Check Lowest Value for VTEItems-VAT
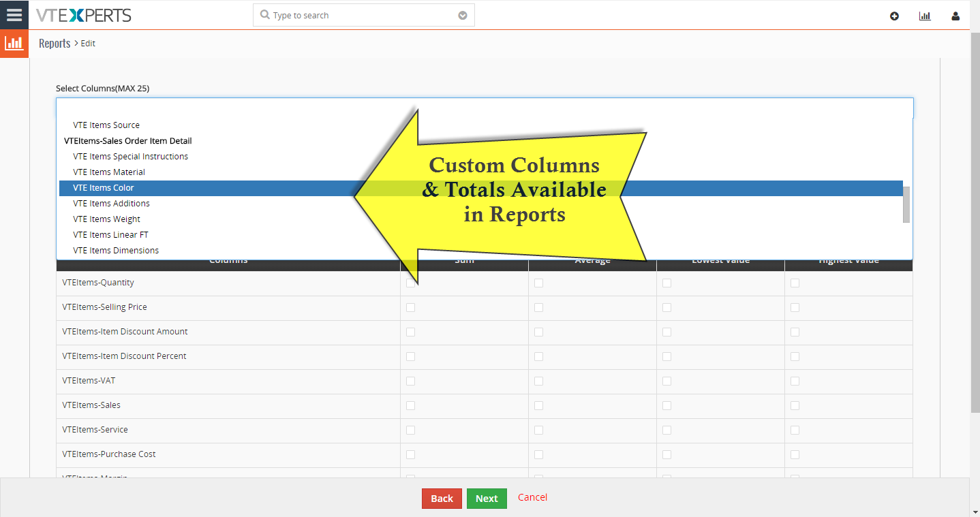The image size is (980, 517). click(x=667, y=381)
